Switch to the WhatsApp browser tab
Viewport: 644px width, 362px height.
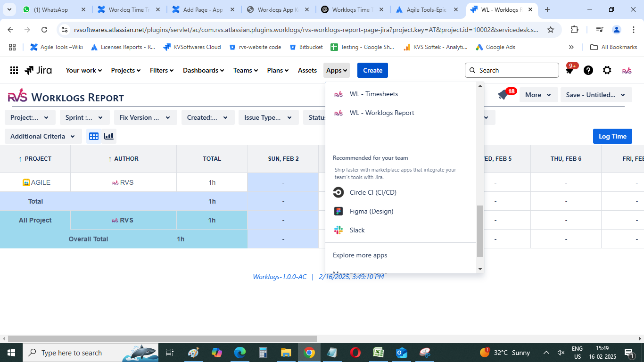point(53,9)
